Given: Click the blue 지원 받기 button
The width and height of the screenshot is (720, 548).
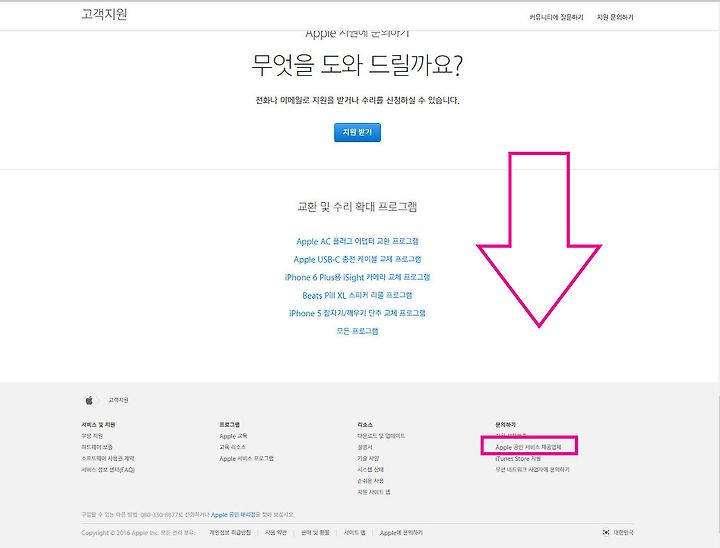Looking at the screenshot, I should pos(357,132).
